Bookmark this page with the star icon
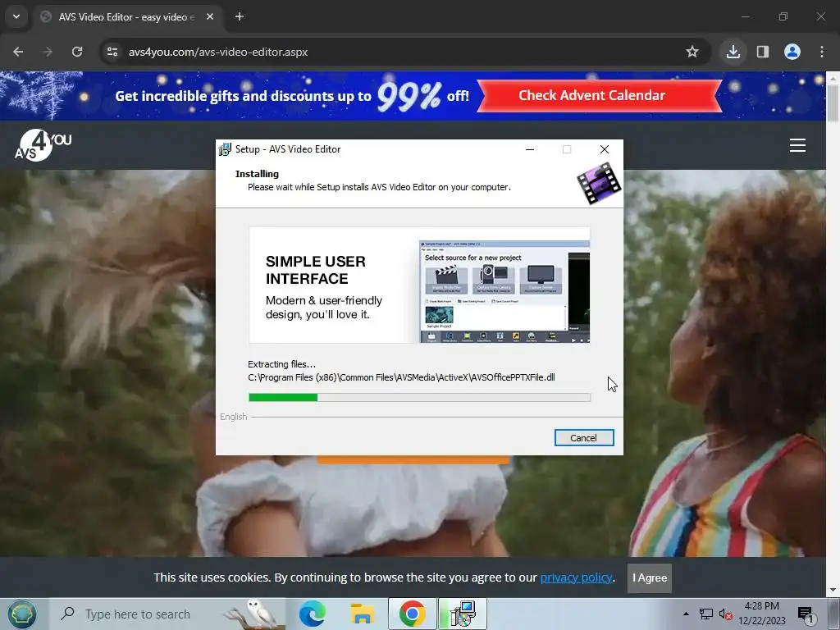The image size is (840, 630). (x=692, y=52)
